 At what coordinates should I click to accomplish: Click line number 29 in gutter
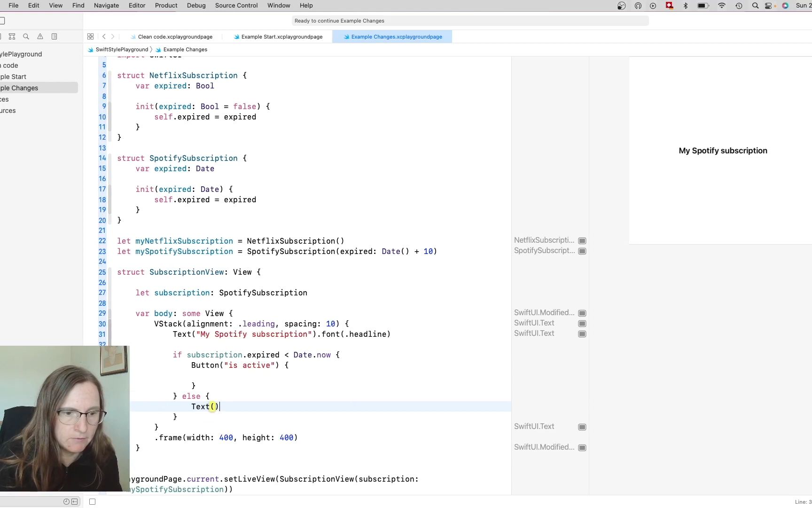102,314
